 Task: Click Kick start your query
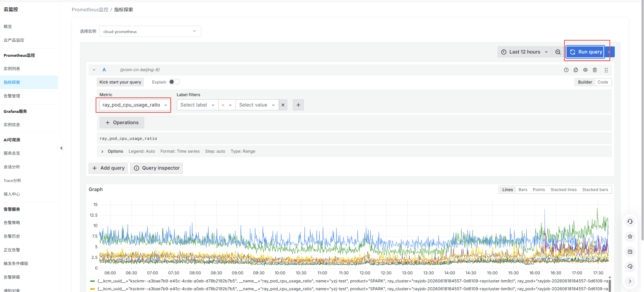point(120,82)
